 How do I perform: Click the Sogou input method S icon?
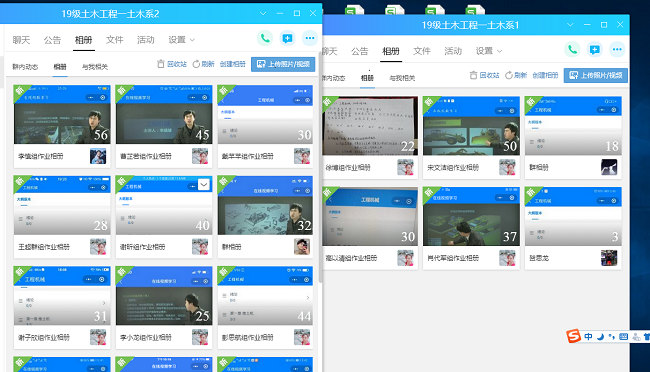tap(574, 336)
